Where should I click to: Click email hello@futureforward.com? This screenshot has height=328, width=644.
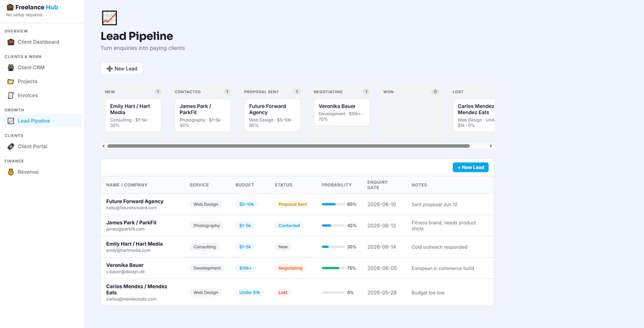pyautogui.click(x=131, y=208)
